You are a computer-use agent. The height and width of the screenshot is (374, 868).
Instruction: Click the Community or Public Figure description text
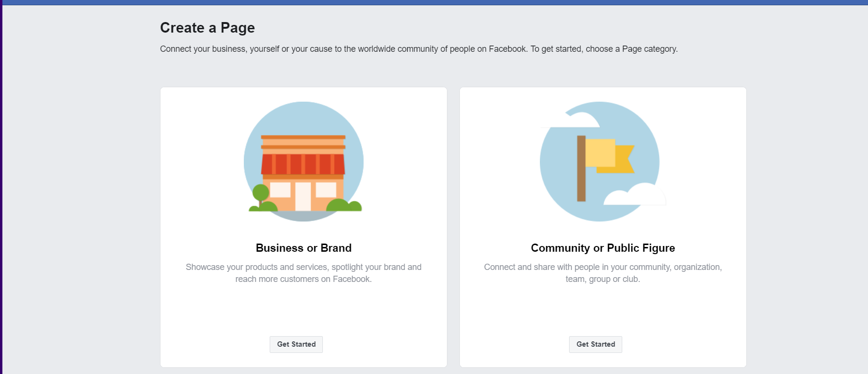click(603, 273)
